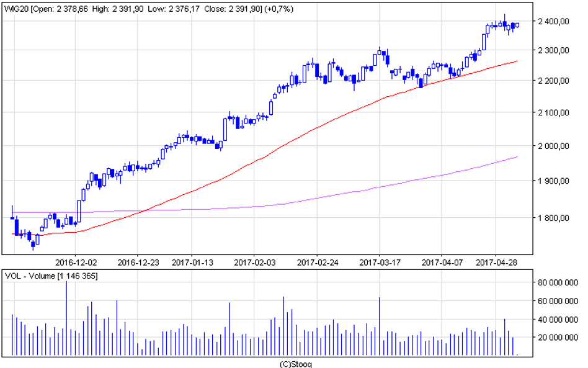Click the VOL - Volume panel label
The height and width of the screenshot is (368, 588).
coord(51,276)
